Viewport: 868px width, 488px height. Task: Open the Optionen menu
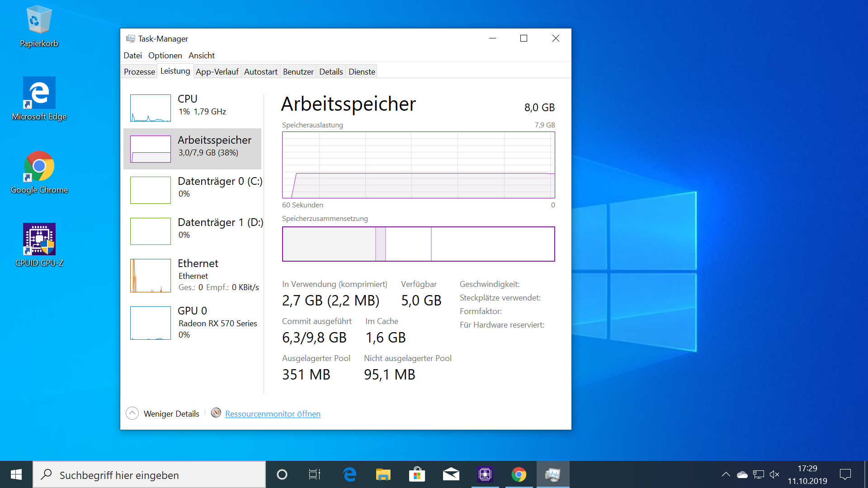coord(165,55)
